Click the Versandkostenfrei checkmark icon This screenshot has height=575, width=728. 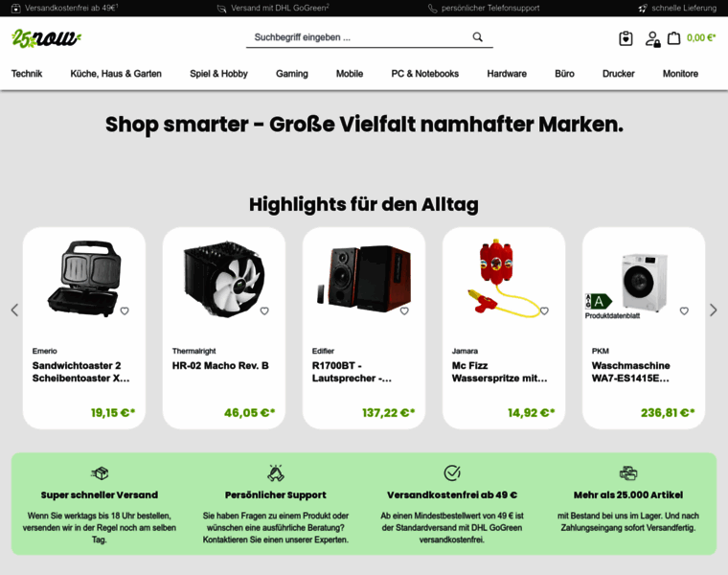(452, 472)
